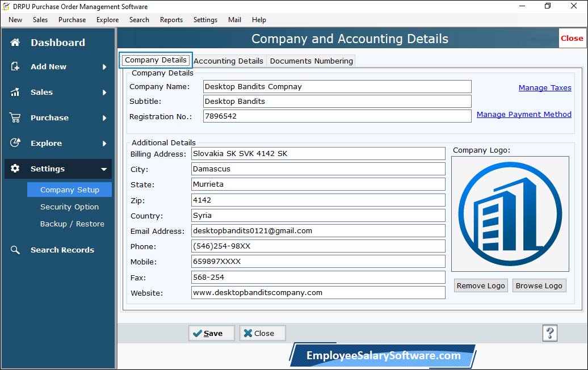Click the Dashboard home icon
Screen dimensions: 588x370
pyautogui.click(x=15, y=43)
